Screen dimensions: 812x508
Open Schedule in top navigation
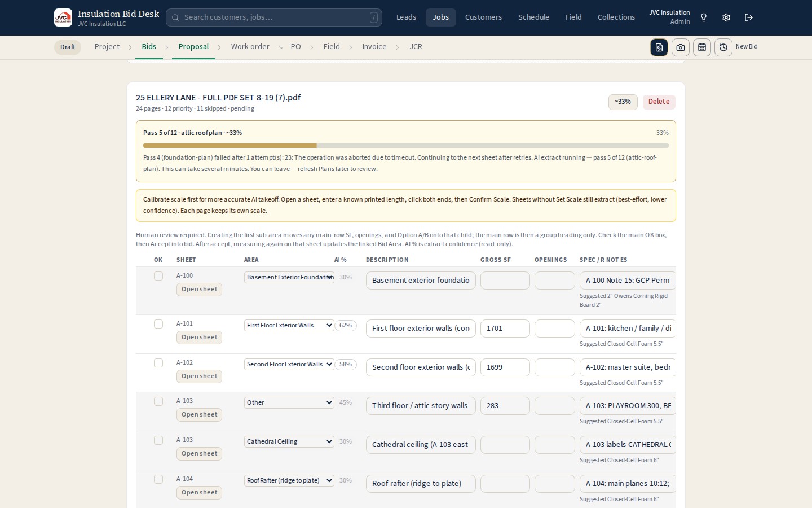click(533, 17)
